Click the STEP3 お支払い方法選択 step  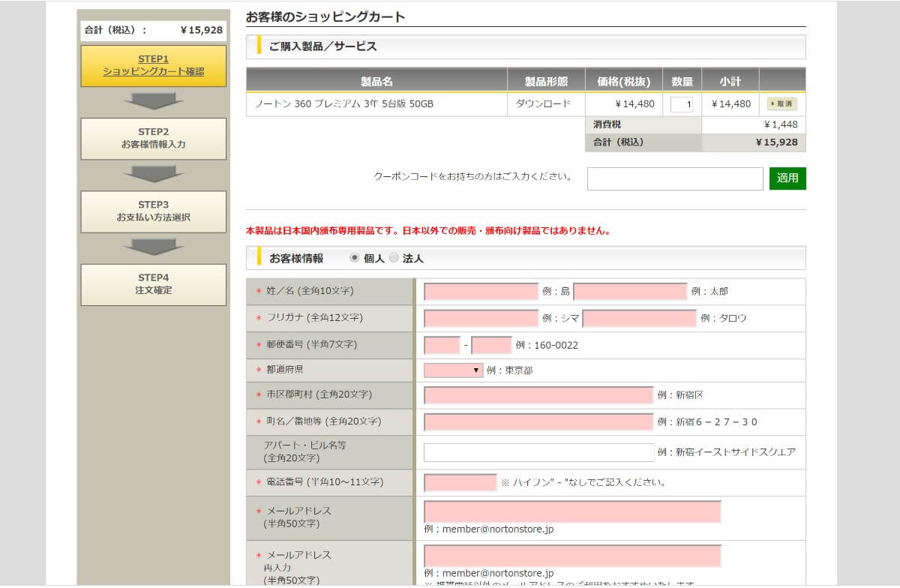pyautogui.click(x=154, y=211)
